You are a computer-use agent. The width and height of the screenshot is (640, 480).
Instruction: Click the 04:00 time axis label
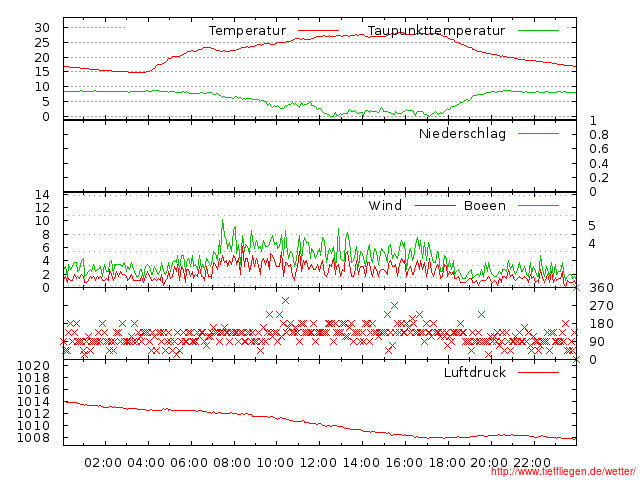[146, 463]
